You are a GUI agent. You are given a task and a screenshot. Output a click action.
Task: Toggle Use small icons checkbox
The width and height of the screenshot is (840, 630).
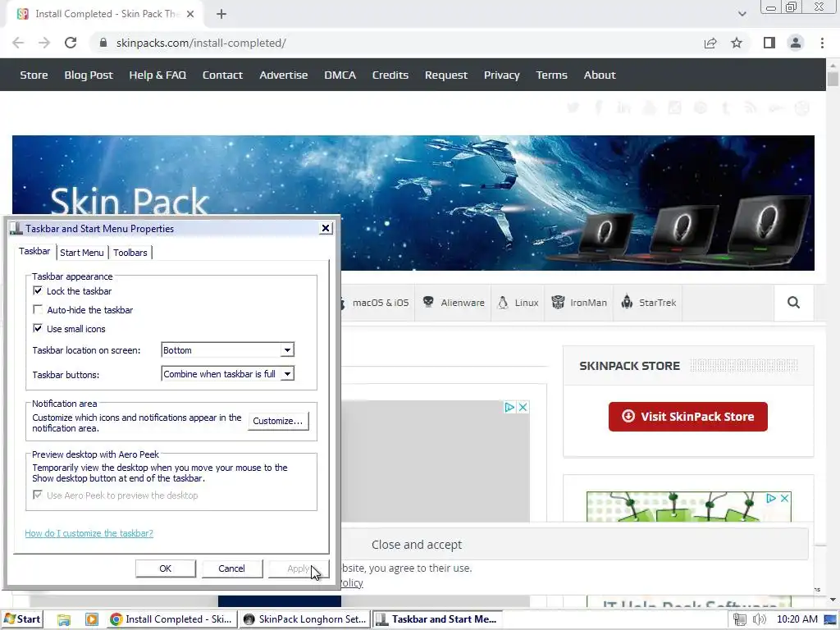coord(38,328)
